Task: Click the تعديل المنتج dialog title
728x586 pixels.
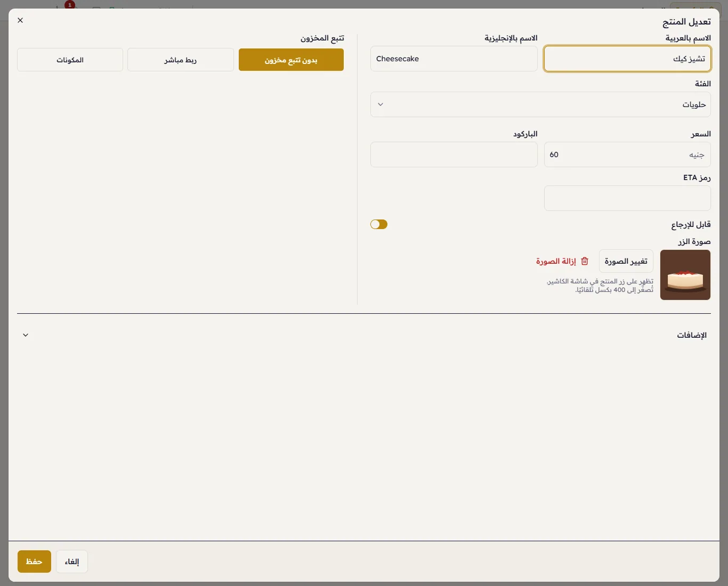Action: pos(686,22)
